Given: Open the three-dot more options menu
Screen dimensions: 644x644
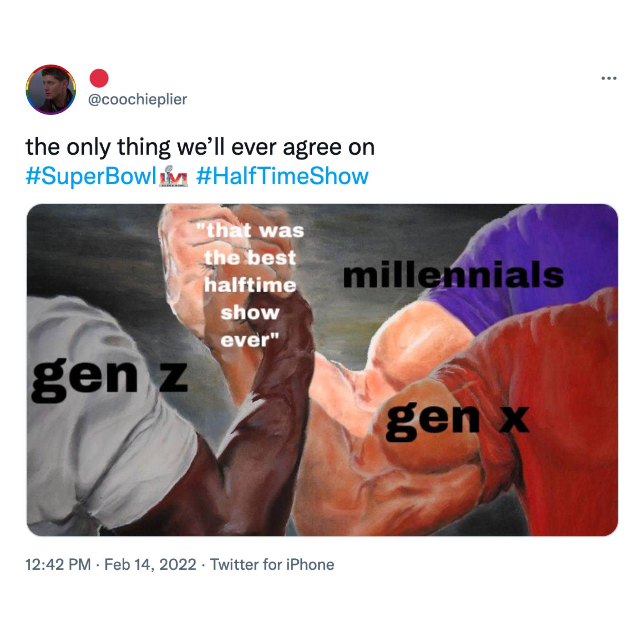Looking at the screenshot, I should click(609, 78).
